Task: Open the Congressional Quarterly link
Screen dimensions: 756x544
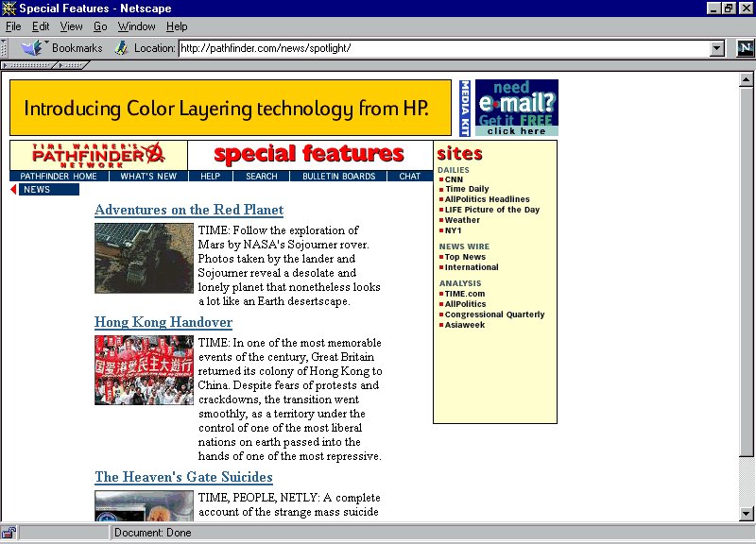Action: 494,314
